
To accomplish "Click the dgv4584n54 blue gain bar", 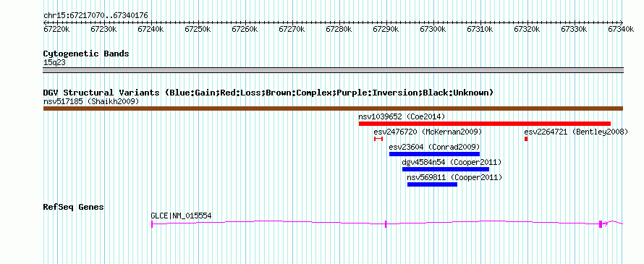I will point(446,169).
